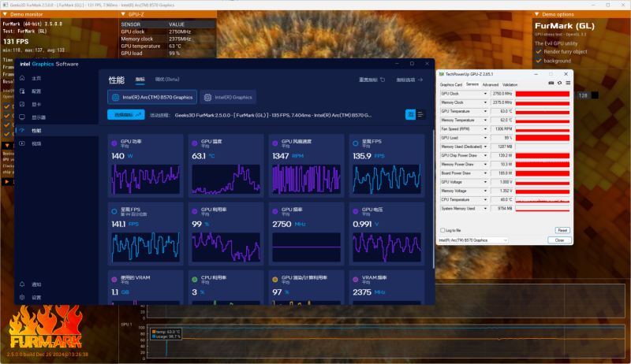The height and width of the screenshot is (364, 631).
Task: Open 设置 settings gear in Intel sidebar
Action: [23, 297]
